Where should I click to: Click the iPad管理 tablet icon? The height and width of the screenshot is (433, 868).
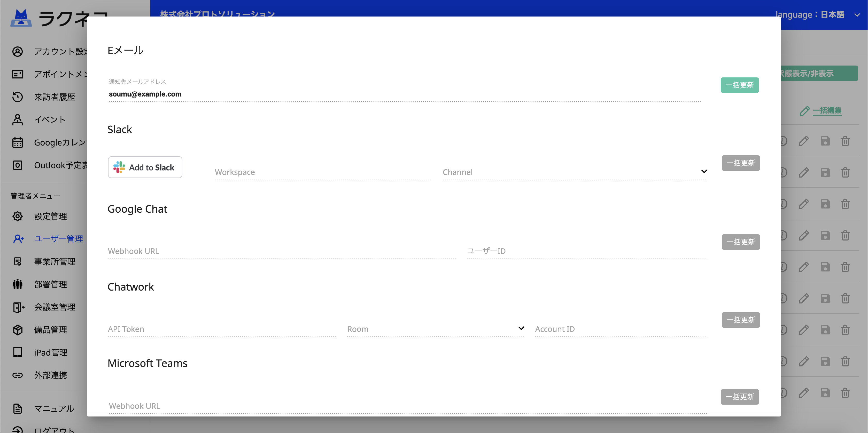pos(18,352)
